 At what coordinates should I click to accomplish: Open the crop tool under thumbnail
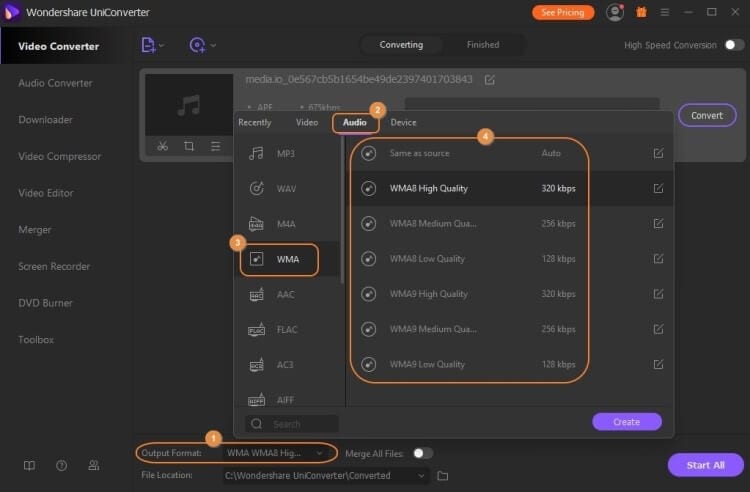coord(189,146)
